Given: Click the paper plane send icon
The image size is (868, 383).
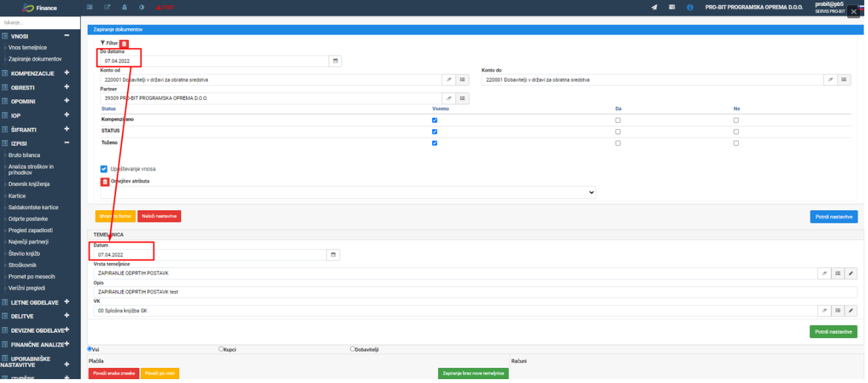Looking at the screenshot, I should point(654,7).
